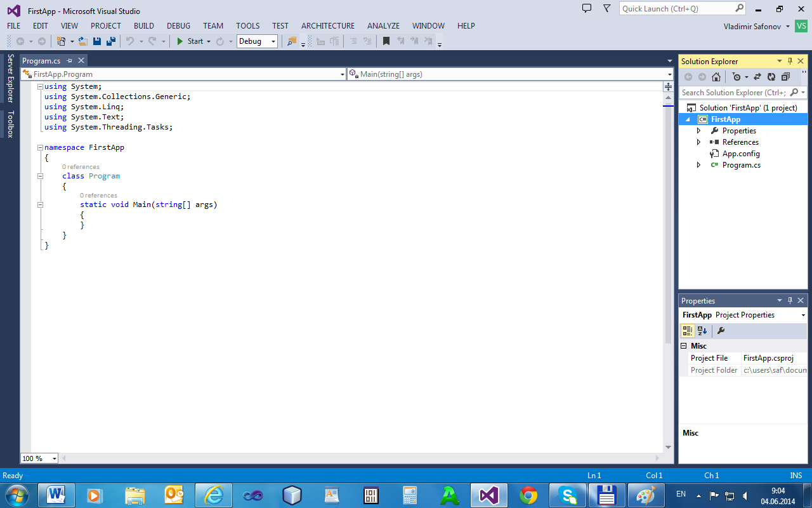This screenshot has width=812, height=508.
Task: Click the Start debugging button
Action: [190, 41]
